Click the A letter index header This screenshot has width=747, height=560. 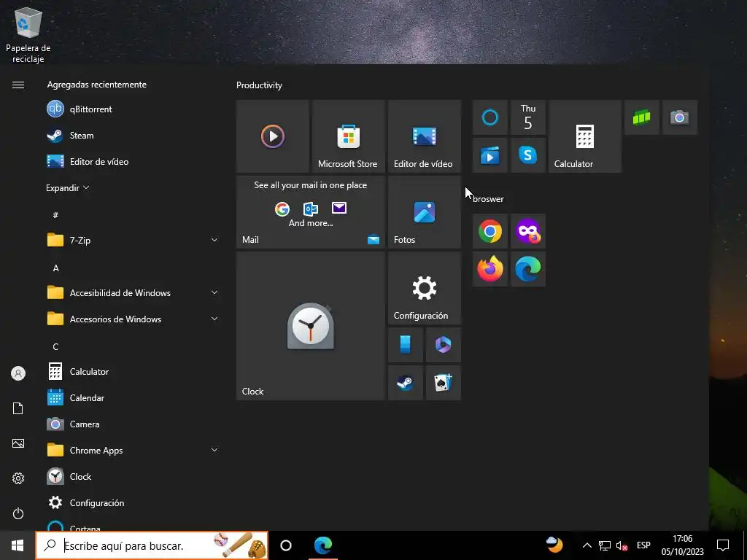point(55,268)
